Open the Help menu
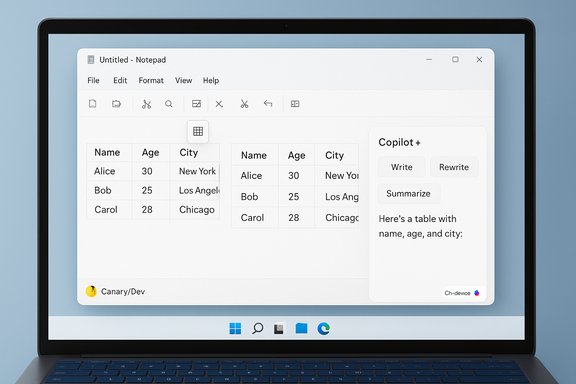The height and width of the screenshot is (384, 576). coord(211,80)
